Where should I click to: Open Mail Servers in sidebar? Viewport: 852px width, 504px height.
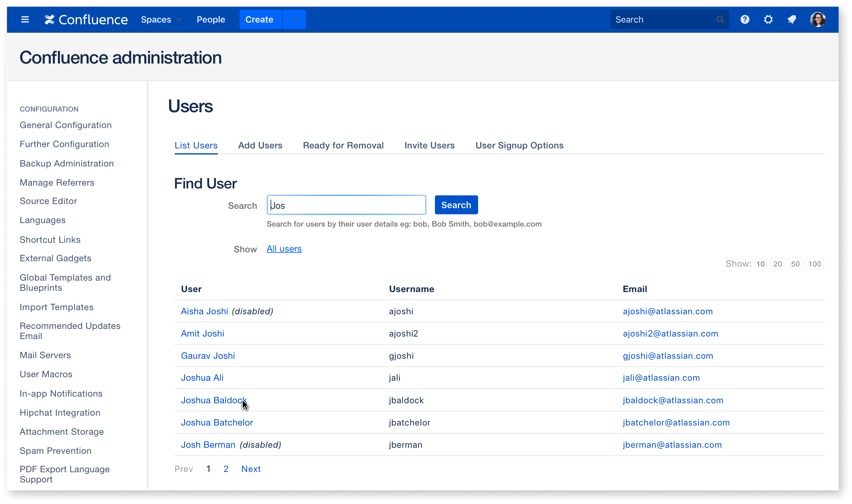[x=45, y=355]
